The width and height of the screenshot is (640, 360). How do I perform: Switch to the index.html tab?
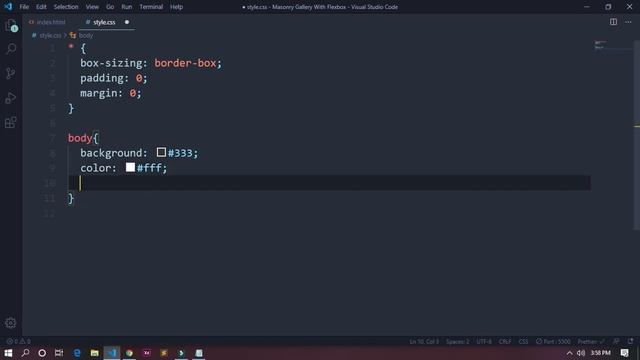click(x=51, y=22)
